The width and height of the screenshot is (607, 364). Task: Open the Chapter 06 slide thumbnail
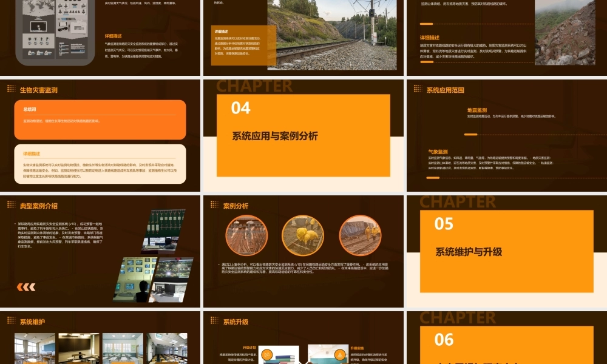point(507,338)
